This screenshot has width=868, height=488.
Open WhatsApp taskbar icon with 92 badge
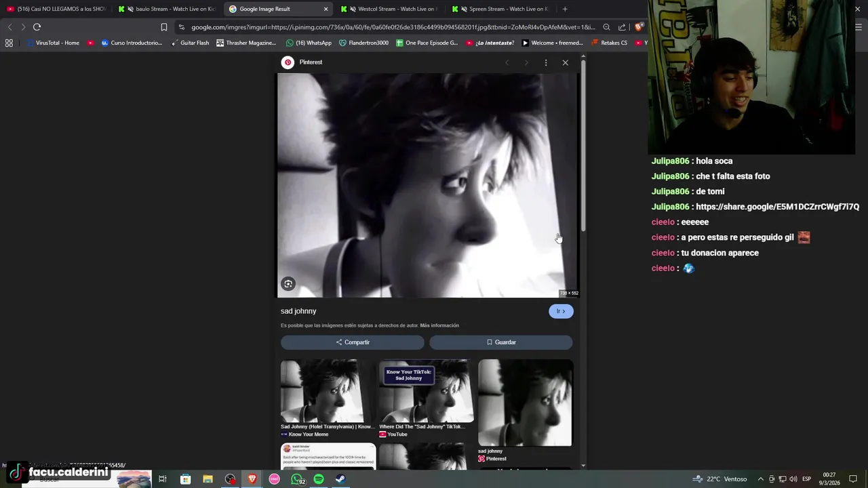(x=298, y=480)
